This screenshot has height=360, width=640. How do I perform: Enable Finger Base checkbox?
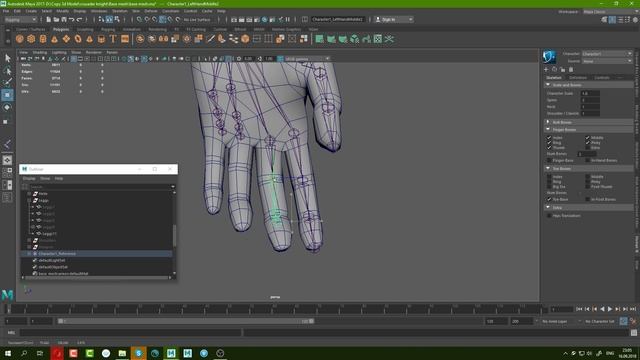[x=549, y=160]
